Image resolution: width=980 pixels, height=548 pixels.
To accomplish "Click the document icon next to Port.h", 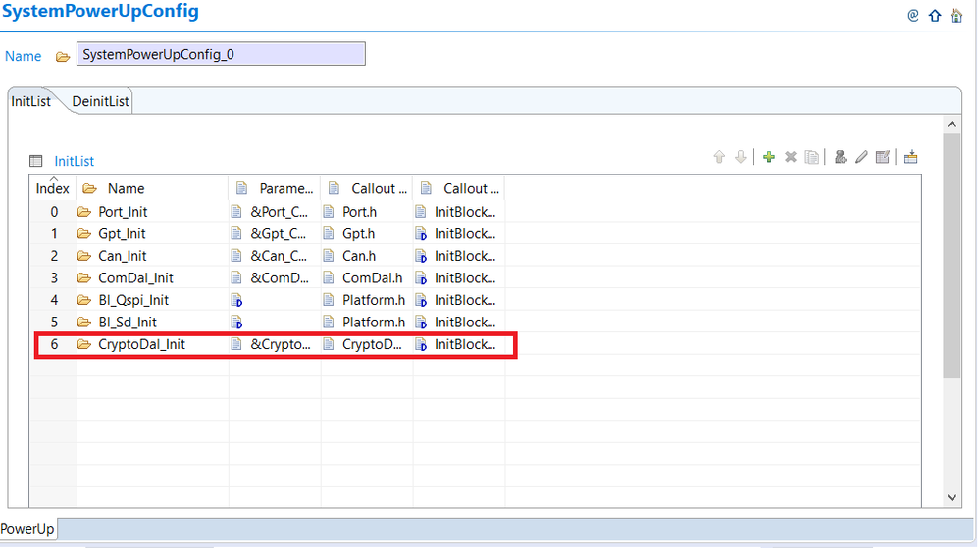I will [329, 212].
